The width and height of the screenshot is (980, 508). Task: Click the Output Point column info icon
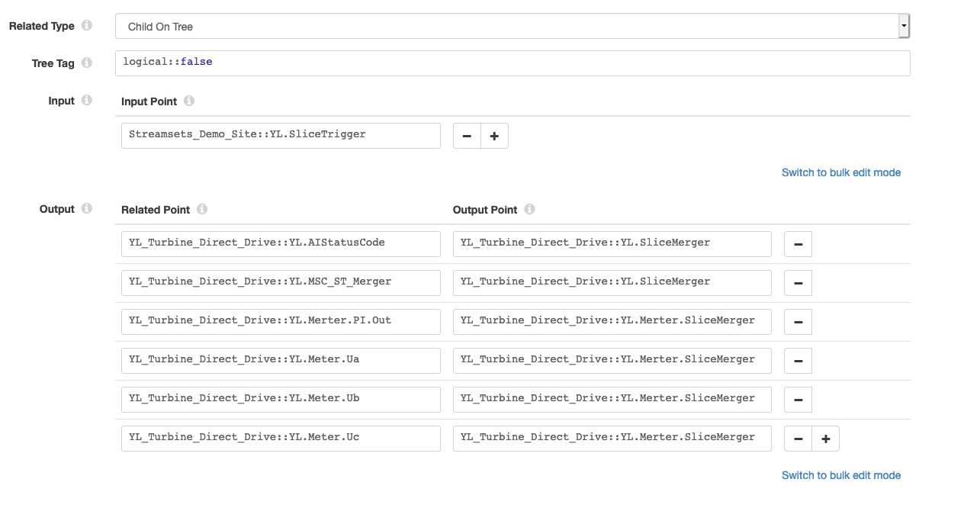(x=531, y=209)
